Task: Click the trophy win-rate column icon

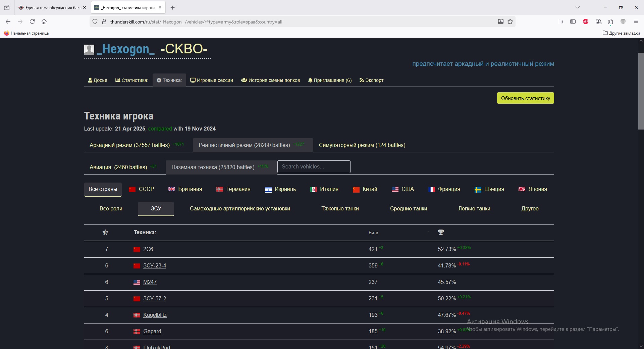Action: pyautogui.click(x=441, y=232)
